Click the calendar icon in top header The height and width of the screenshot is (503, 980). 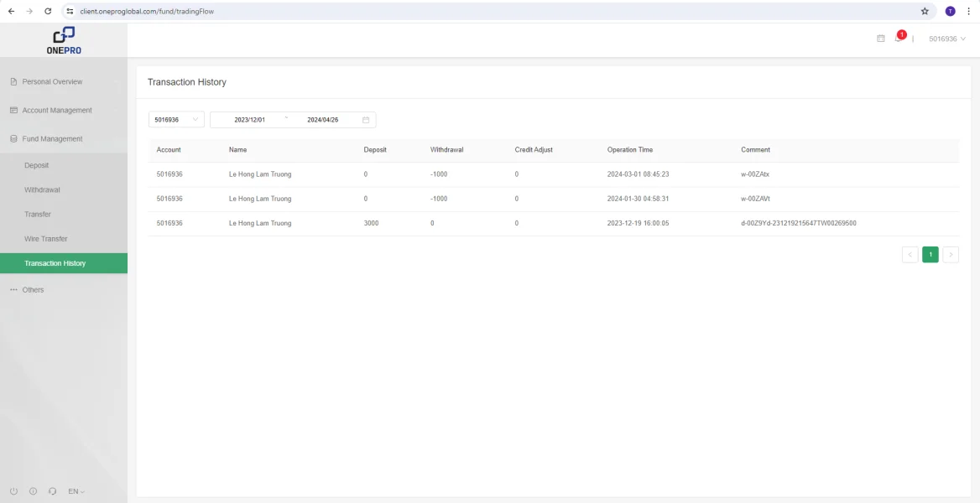(881, 39)
